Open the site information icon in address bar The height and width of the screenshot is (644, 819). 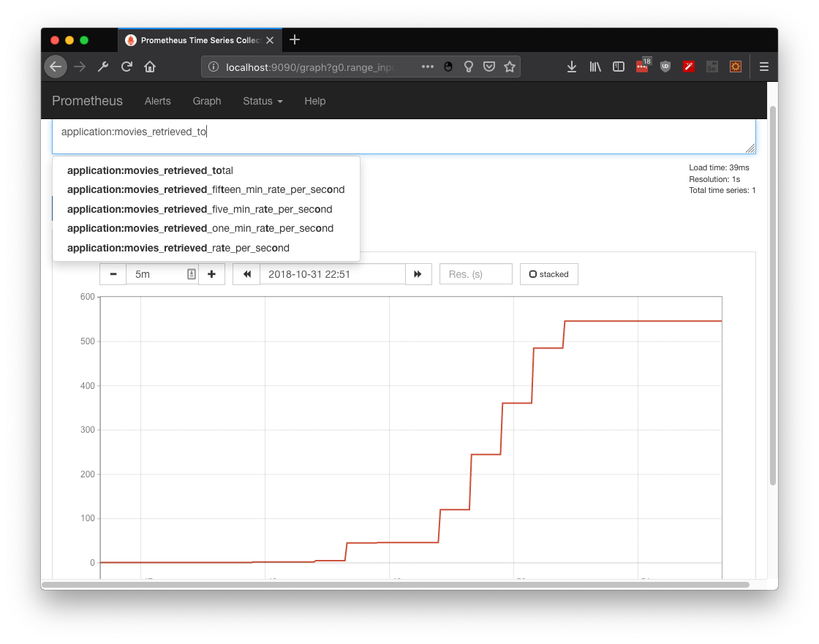pyautogui.click(x=213, y=66)
